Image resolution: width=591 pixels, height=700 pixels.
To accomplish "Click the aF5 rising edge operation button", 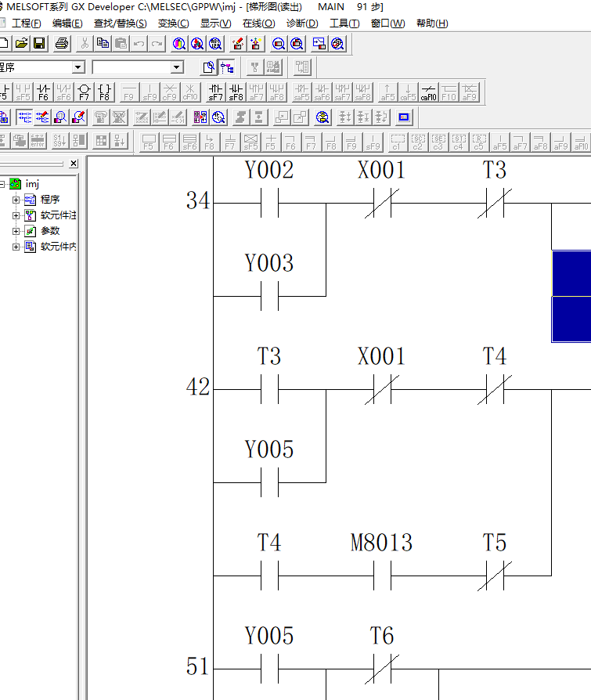I will coord(387,92).
